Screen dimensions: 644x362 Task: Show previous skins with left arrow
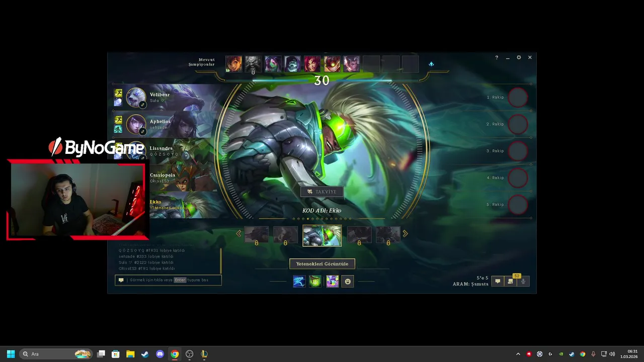pos(239,233)
